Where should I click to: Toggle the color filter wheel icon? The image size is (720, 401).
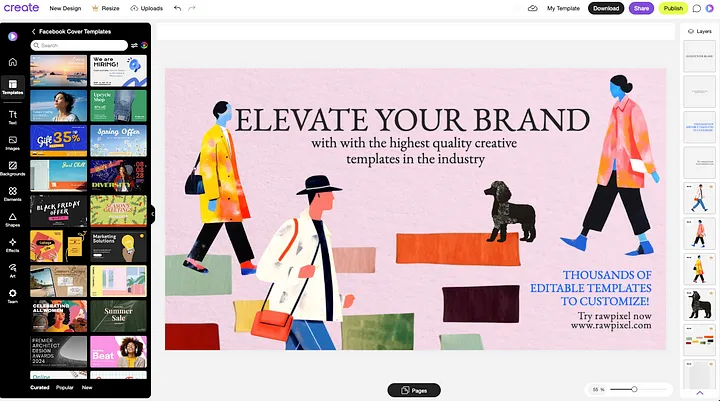[x=144, y=45]
